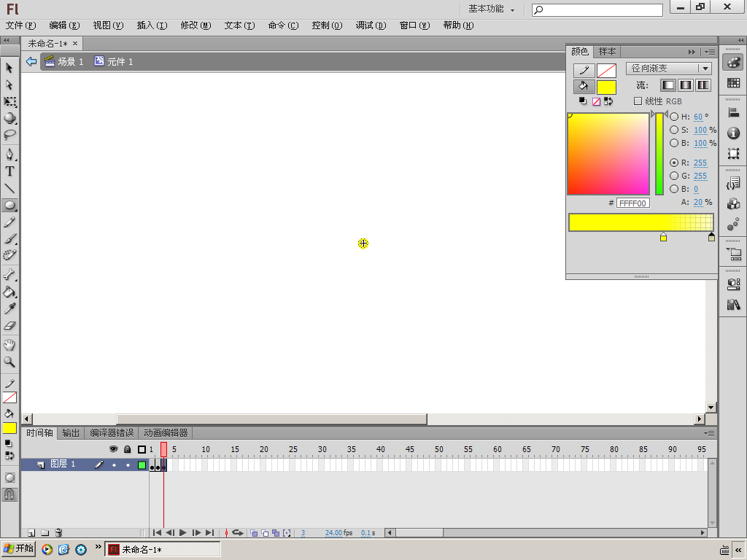
Task: Open the 文件(F) menu
Action: (x=20, y=26)
